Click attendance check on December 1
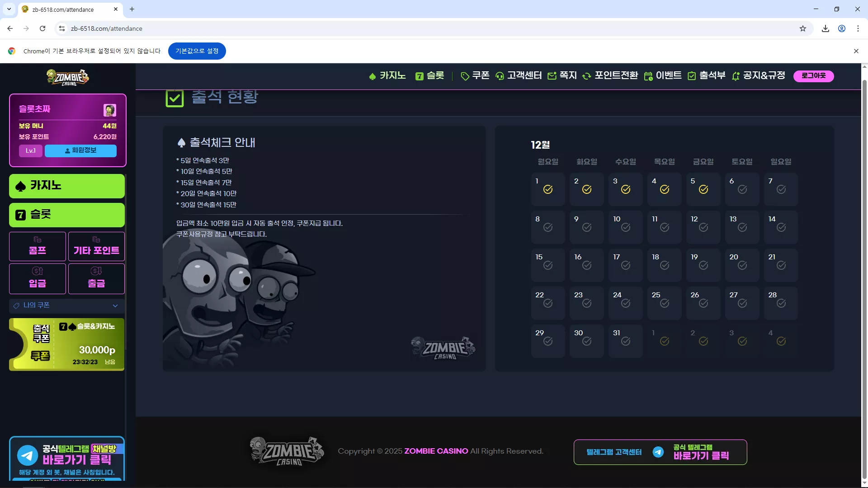868x488 pixels. point(548,189)
